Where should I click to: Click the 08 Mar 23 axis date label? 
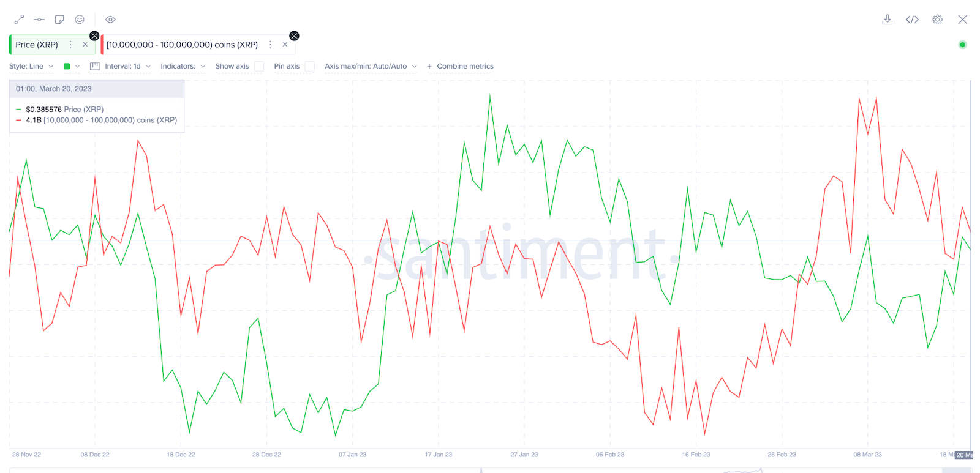click(868, 455)
